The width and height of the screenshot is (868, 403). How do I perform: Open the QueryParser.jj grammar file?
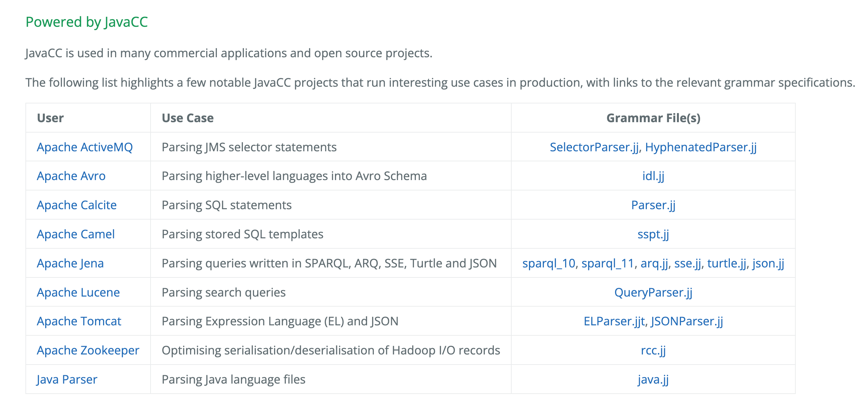click(653, 293)
